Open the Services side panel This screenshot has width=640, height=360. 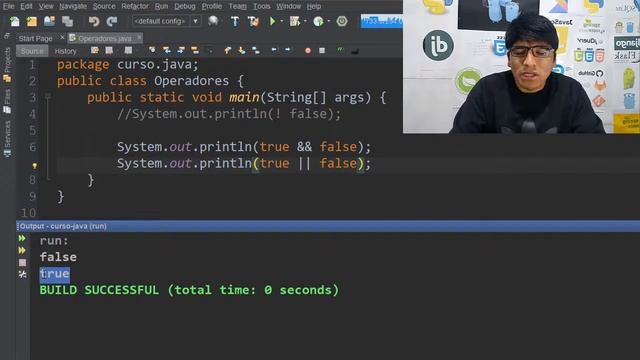point(7,138)
